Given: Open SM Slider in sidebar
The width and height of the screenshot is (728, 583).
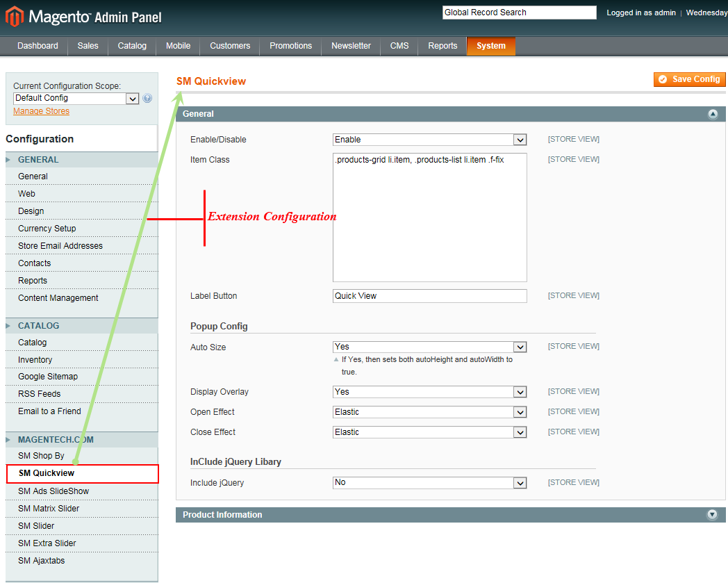Looking at the screenshot, I should click(82, 526).
